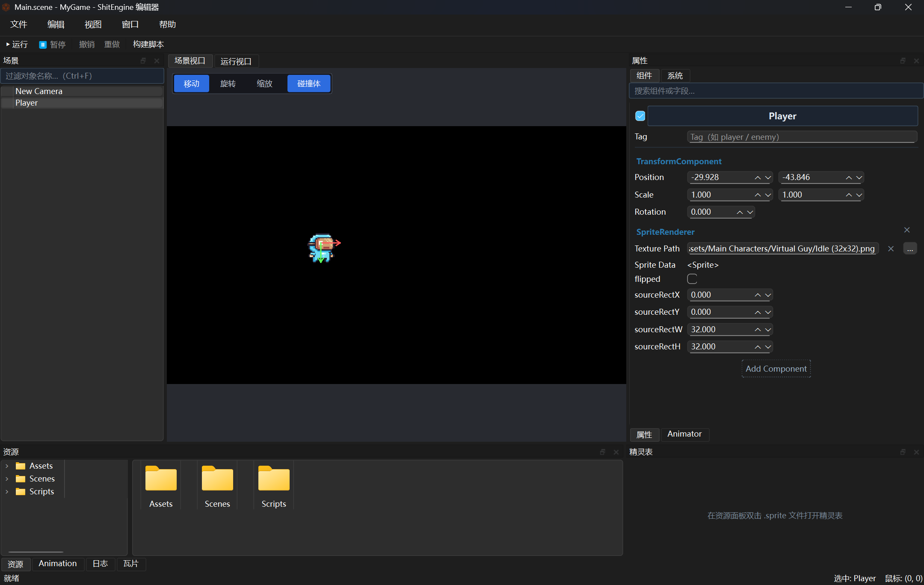The image size is (924, 585).
Task: Click the Player sprite in scene viewport
Action: point(321,248)
